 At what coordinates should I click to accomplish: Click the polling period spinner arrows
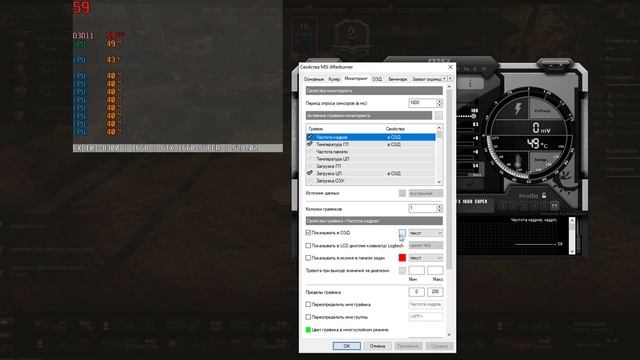coord(440,103)
